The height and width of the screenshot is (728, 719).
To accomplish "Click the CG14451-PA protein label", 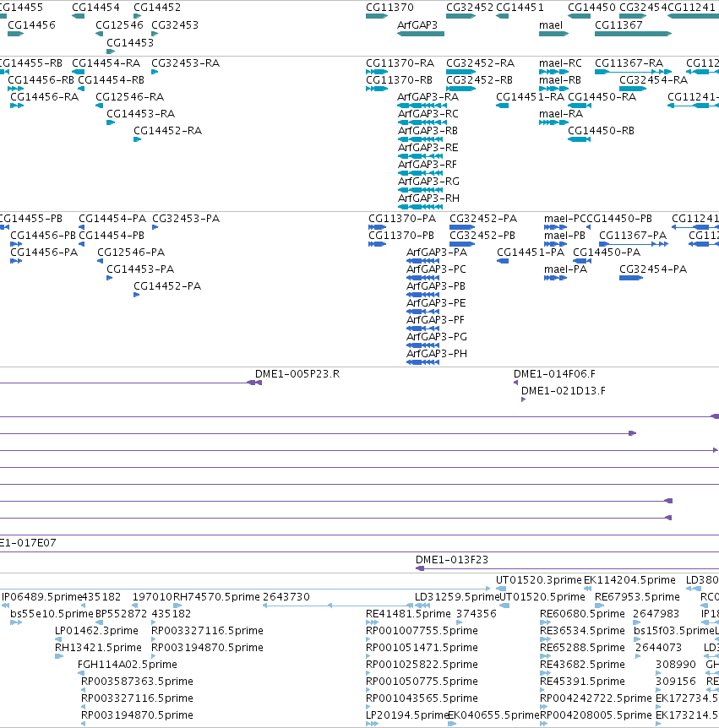I will click(x=531, y=253).
